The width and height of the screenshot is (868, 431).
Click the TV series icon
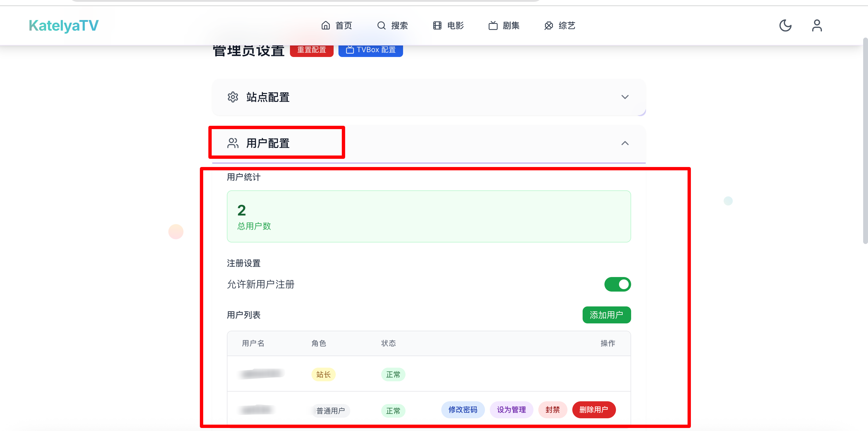tap(493, 25)
